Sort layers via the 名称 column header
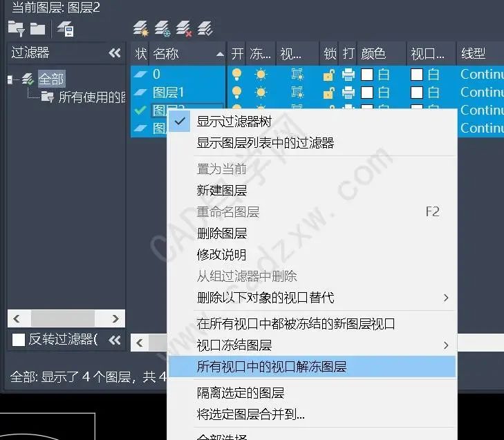 [187, 53]
